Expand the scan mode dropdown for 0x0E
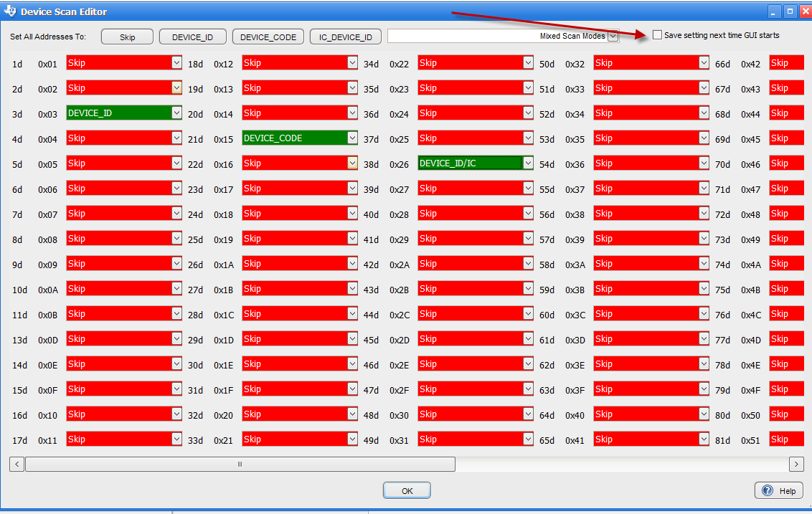The image size is (812, 514). [176, 364]
